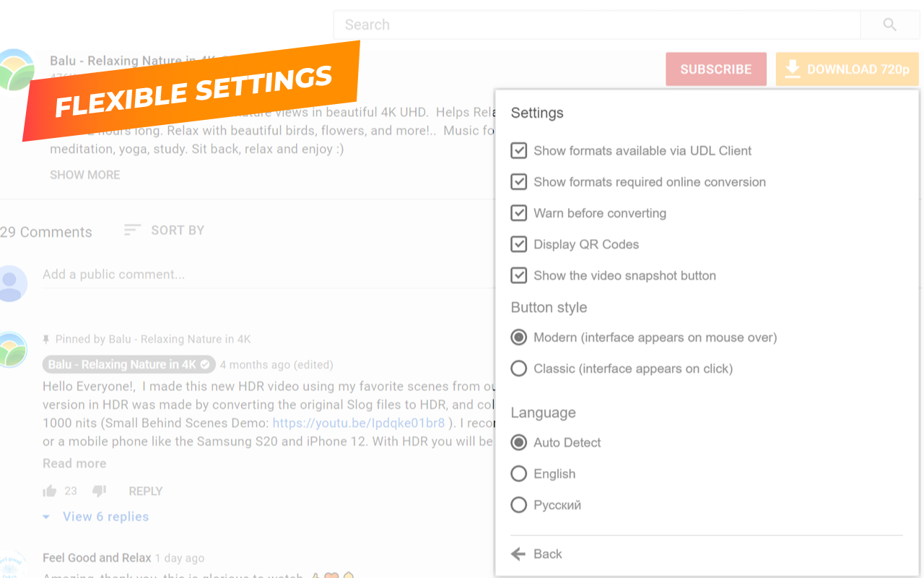Screen dimensions: 924x578
Task: Click the Download 720p button
Action: (x=847, y=69)
